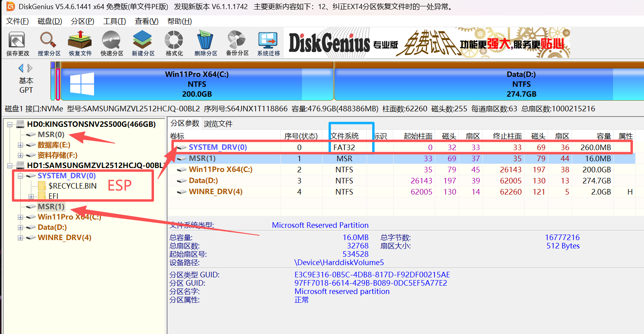Click the $RECYCLE.BIN folder icon
644x334 pixels.
tap(42, 186)
